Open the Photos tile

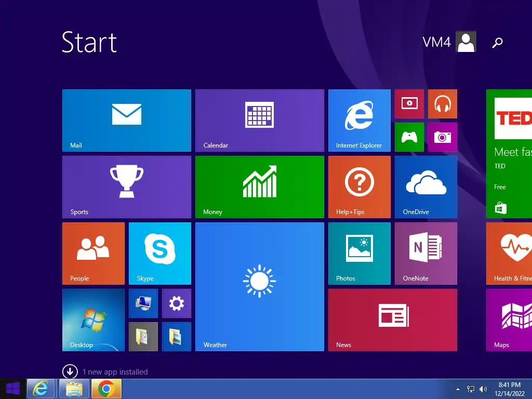coord(360,254)
